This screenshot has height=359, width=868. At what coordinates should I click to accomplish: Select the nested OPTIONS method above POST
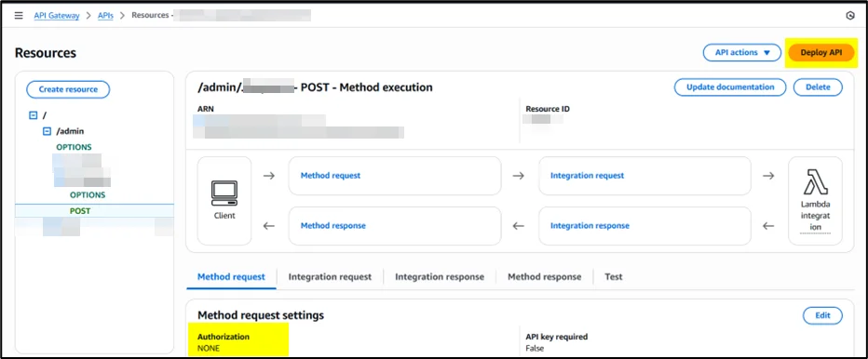click(x=88, y=195)
